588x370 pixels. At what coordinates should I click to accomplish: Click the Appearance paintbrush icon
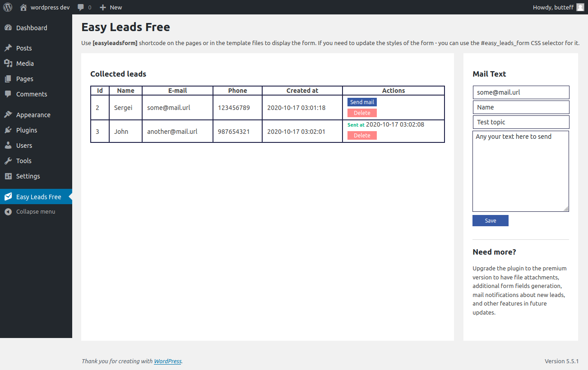coord(8,115)
